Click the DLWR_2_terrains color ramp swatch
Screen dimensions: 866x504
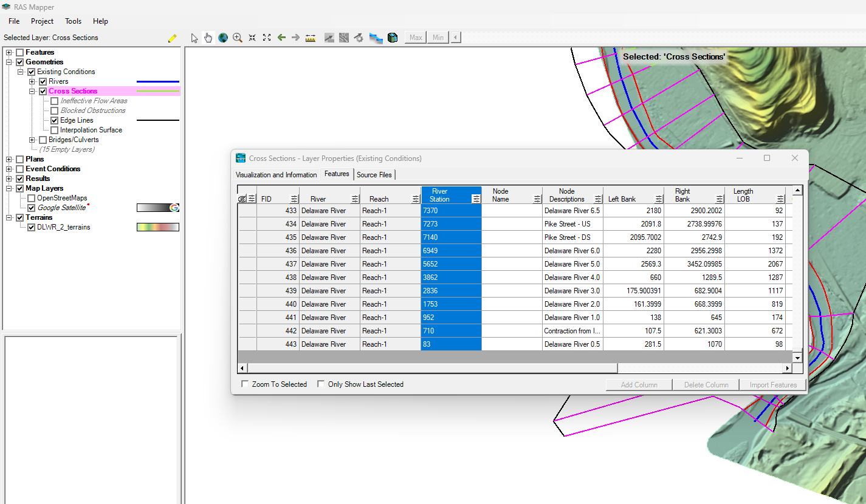click(x=158, y=227)
